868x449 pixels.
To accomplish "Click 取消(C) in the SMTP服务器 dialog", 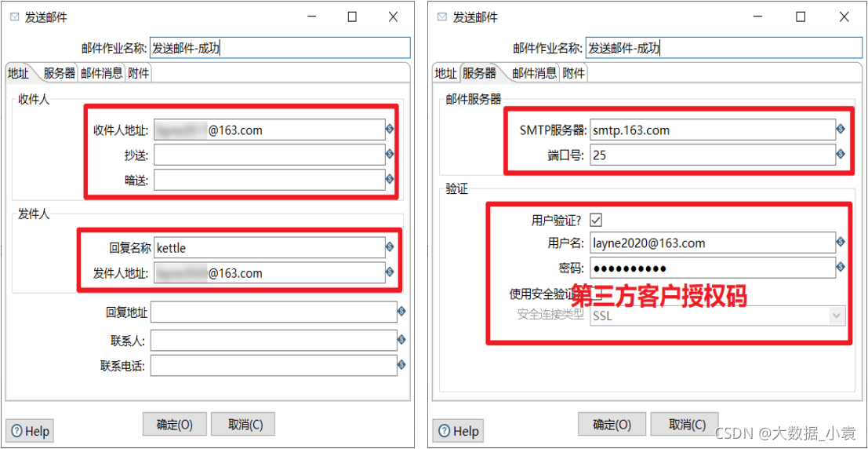I will [x=684, y=425].
